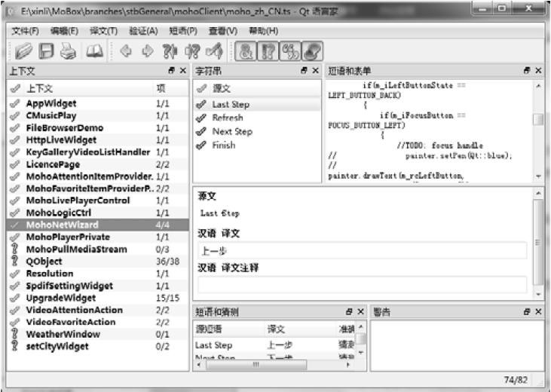The image size is (551, 392).
Task: Click the 源文 header in strings list
Action: 257,88
